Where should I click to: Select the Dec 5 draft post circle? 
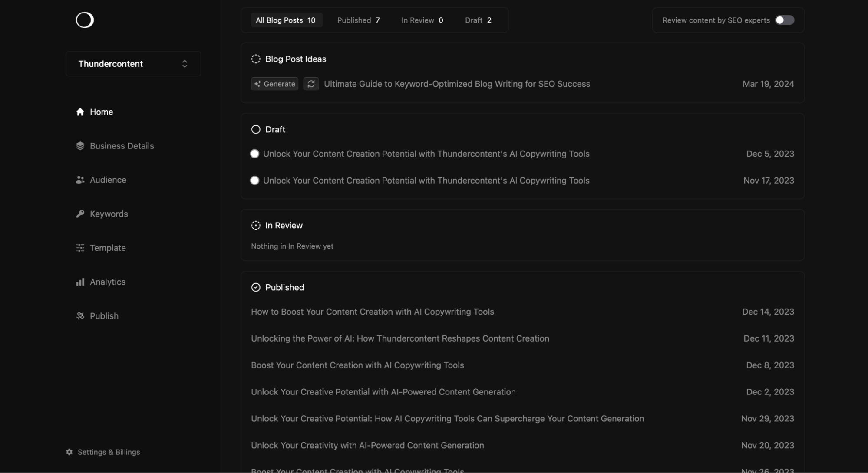255,154
